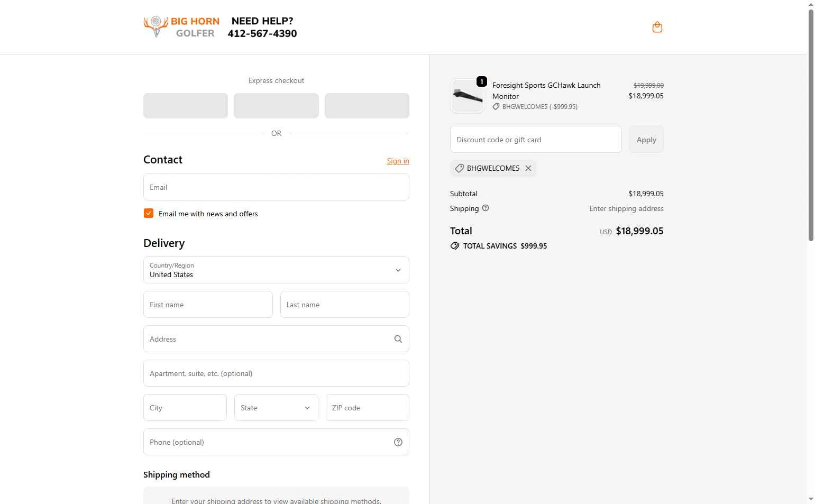Click the Apply discount button
Image resolution: width=815 pixels, height=504 pixels.
point(646,140)
